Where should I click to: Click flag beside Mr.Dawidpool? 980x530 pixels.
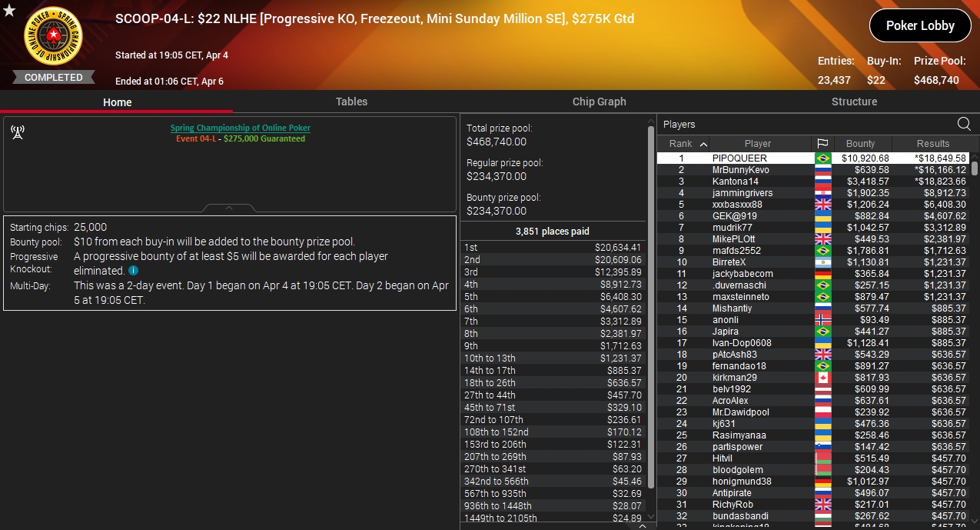click(823, 412)
